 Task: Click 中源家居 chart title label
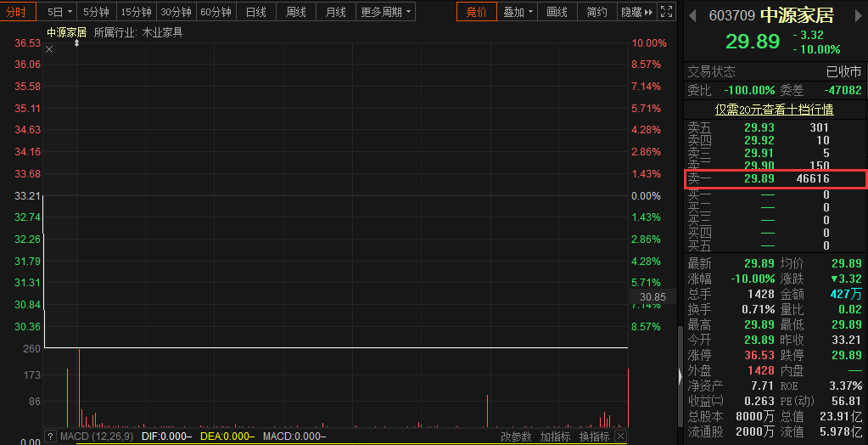click(66, 33)
